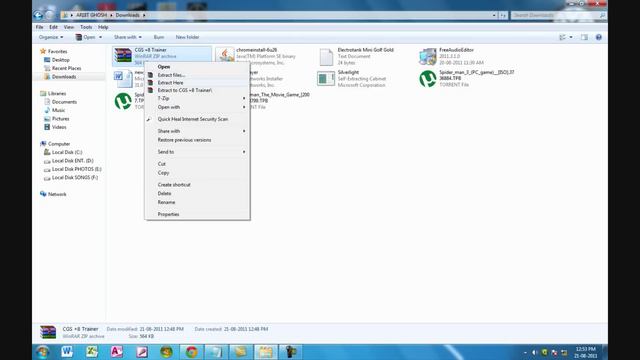
Task: Open Google Chrome from the taskbar
Action: click(191, 352)
